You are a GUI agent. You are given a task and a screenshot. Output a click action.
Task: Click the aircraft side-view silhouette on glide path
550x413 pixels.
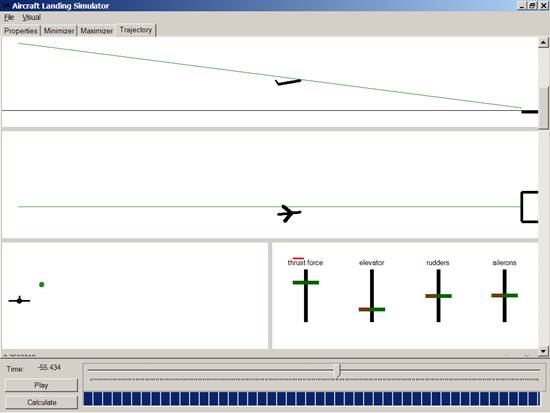pyautogui.click(x=288, y=82)
